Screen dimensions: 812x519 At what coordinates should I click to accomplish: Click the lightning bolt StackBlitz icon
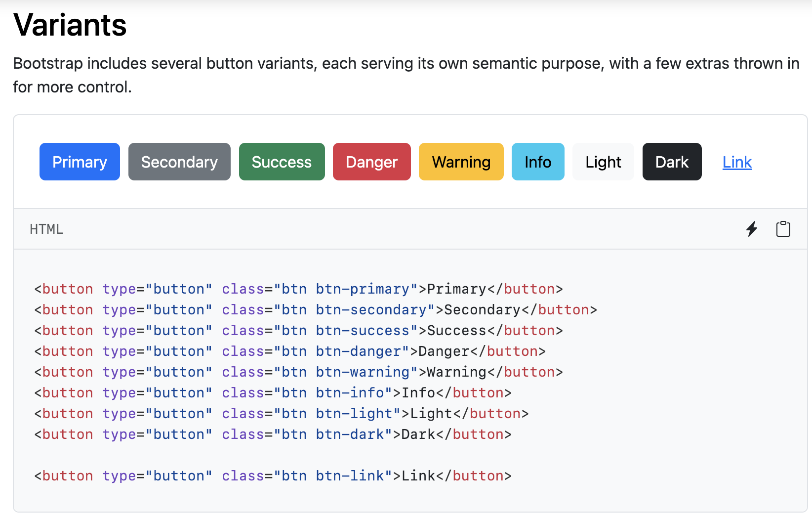[752, 229]
